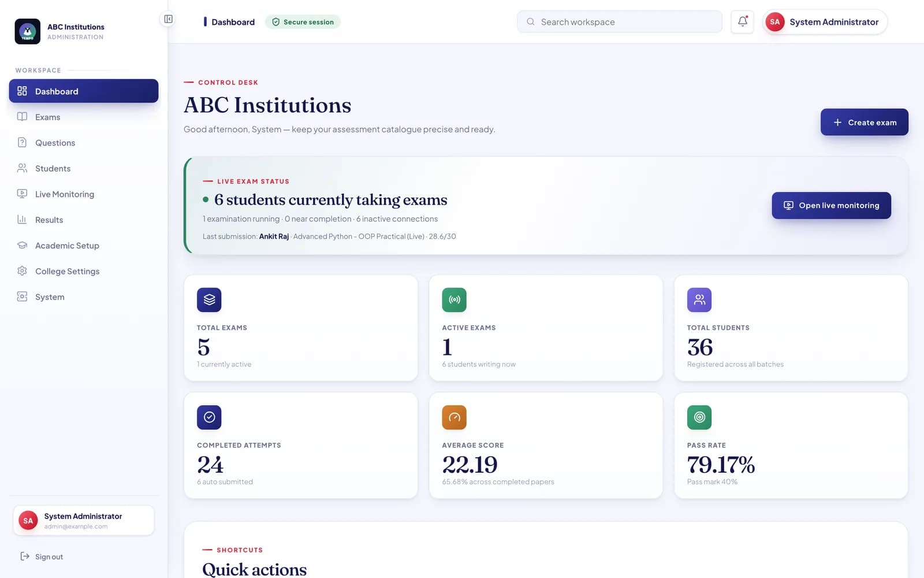Click the System Administrator card in sidebar
The height and width of the screenshot is (578, 924).
pos(84,520)
